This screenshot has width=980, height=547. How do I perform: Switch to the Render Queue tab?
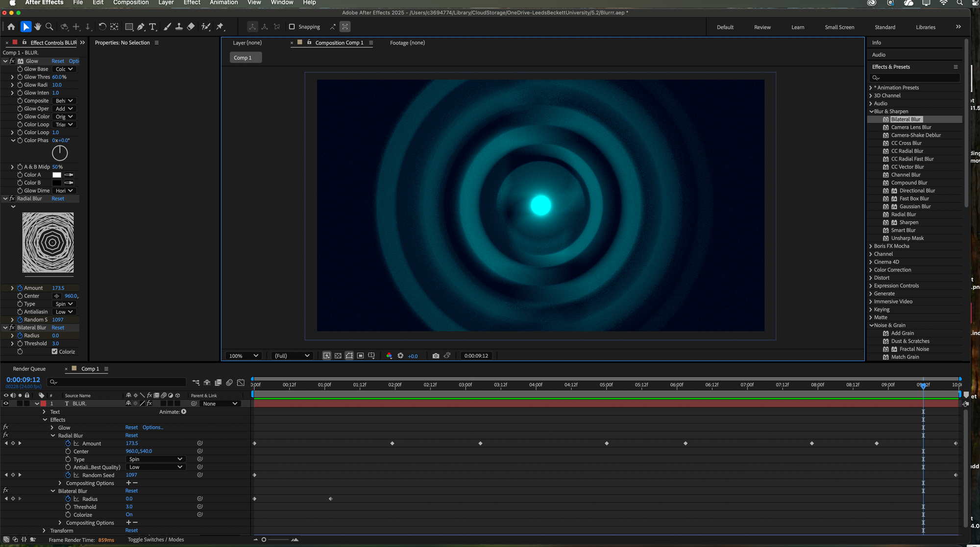29,369
